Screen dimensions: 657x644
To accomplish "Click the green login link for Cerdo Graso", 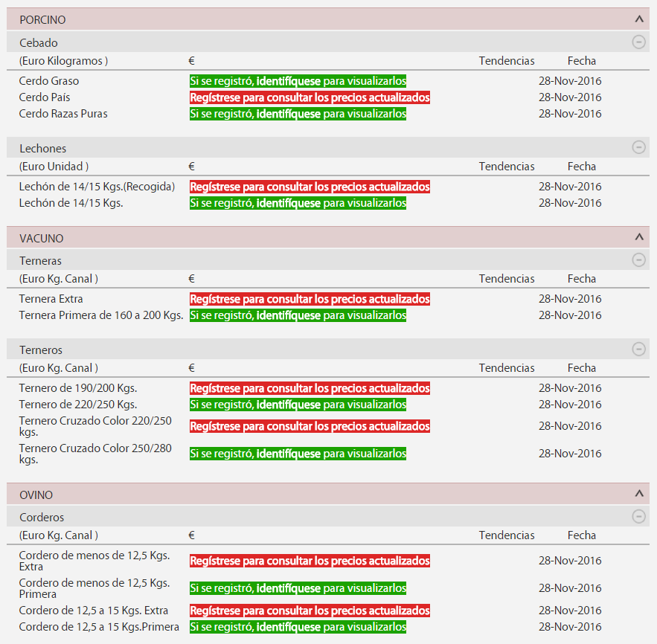I will tap(298, 81).
